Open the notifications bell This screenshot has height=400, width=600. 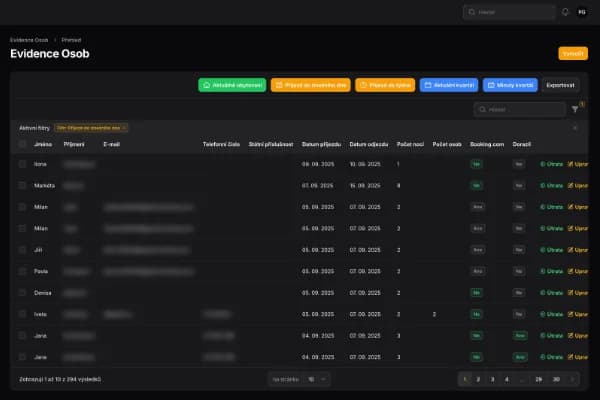565,12
